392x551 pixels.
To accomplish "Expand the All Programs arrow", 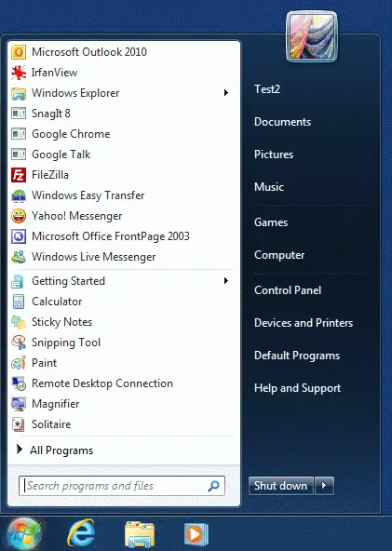I will click(x=20, y=450).
